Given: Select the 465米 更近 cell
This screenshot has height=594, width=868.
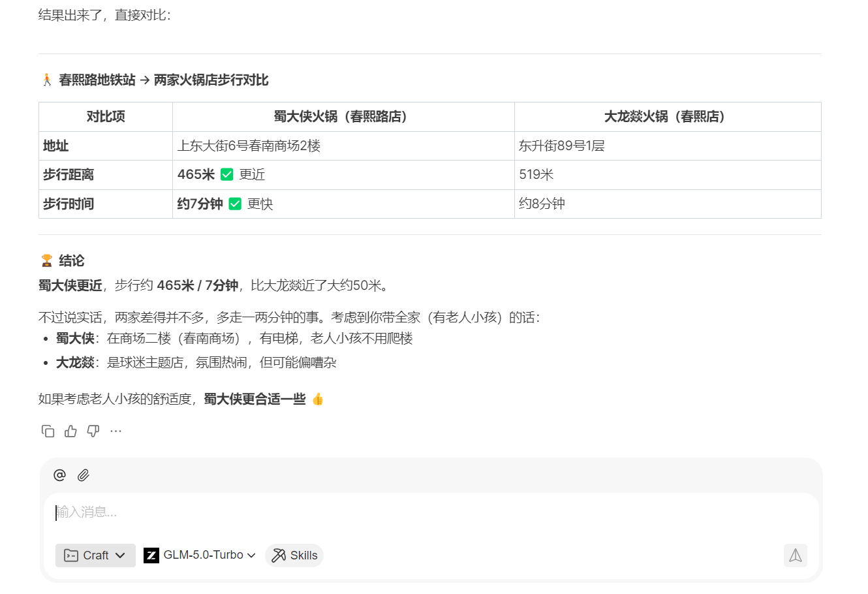Looking at the screenshot, I should tap(344, 175).
